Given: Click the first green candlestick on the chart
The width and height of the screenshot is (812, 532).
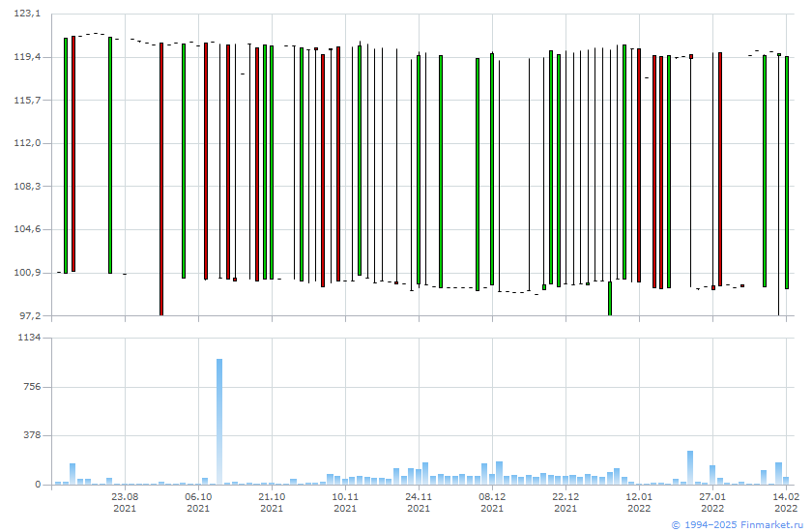Looking at the screenshot, I should coord(66,156).
